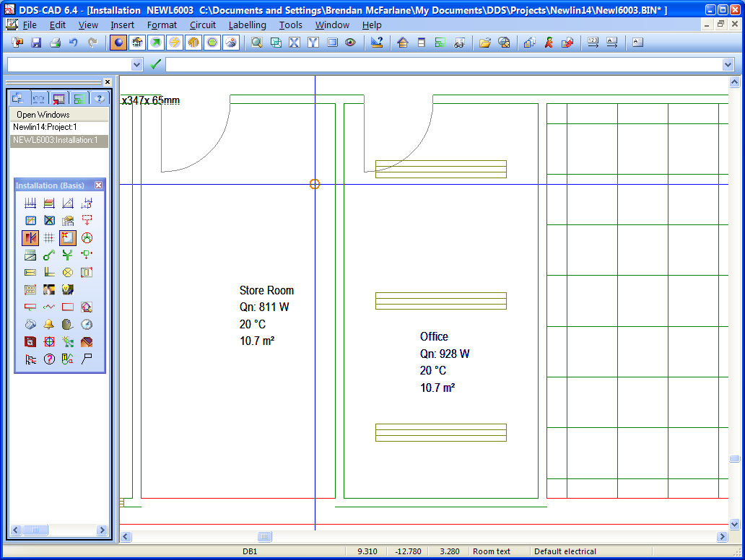Toggle the blue sphere mode button
This screenshot has height=560, width=745.
point(118,43)
